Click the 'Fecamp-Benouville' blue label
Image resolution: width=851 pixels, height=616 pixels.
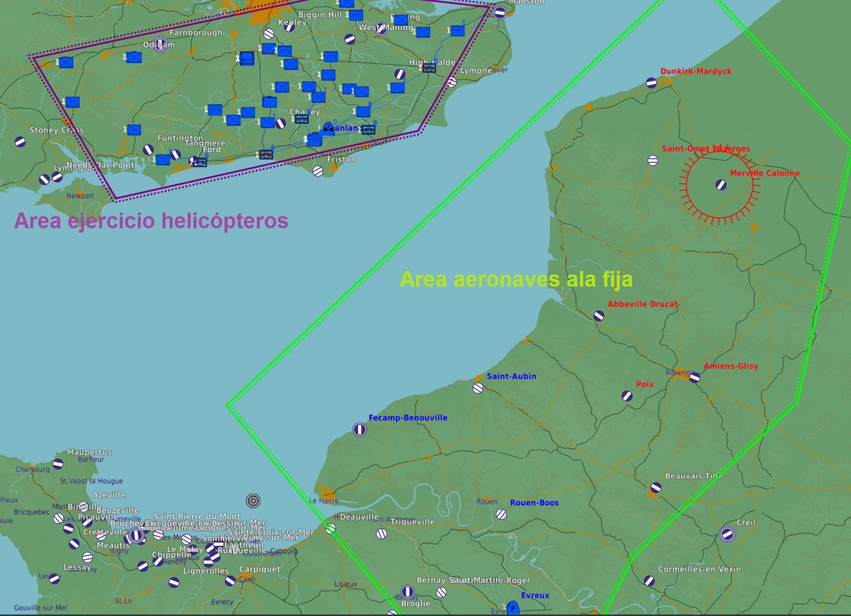click(x=408, y=417)
